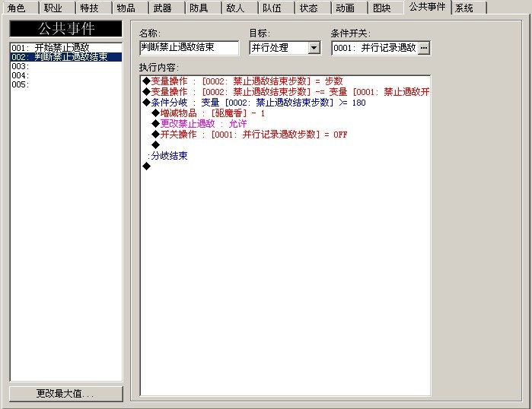The height and width of the screenshot is (409, 532).
Task: Open the 动画 tab
Action: click(349, 8)
